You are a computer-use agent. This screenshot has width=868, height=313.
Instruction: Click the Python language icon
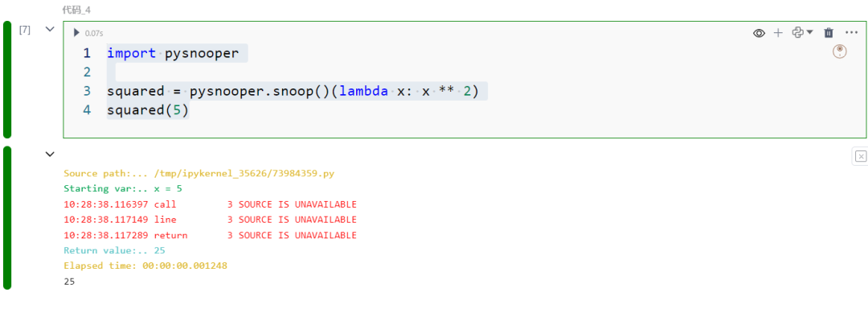[797, 33]
